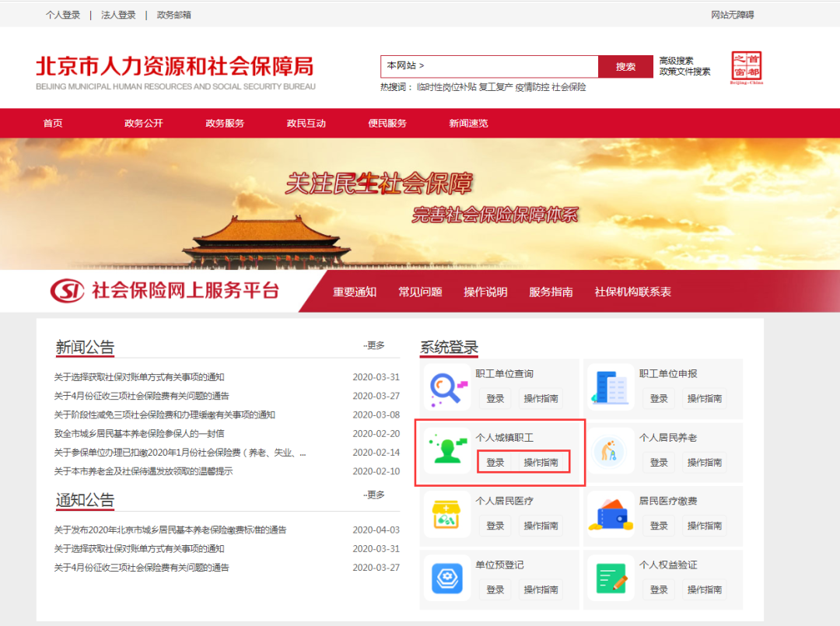Click the 居民医疗缴费 wallet icon

(x=611, y=515)
